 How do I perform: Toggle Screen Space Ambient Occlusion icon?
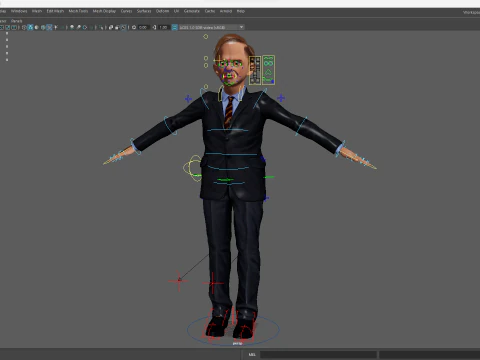(x=72, y=27)
